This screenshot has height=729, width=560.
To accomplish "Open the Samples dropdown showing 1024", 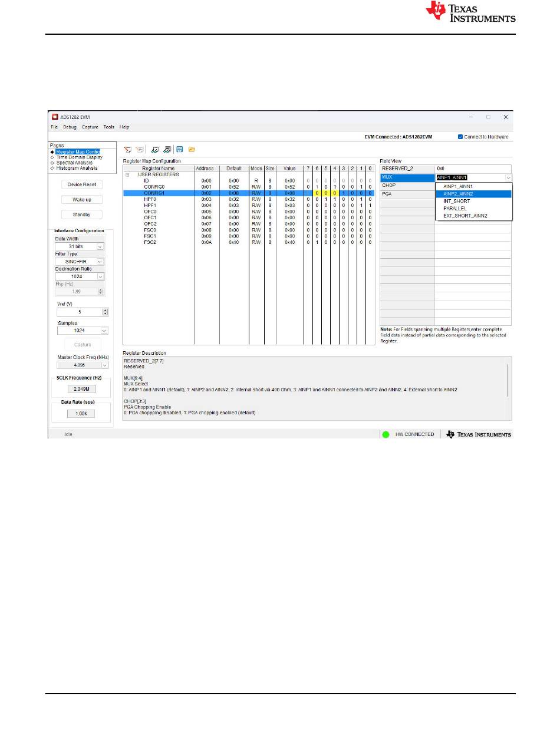I will tap(83, 331).
